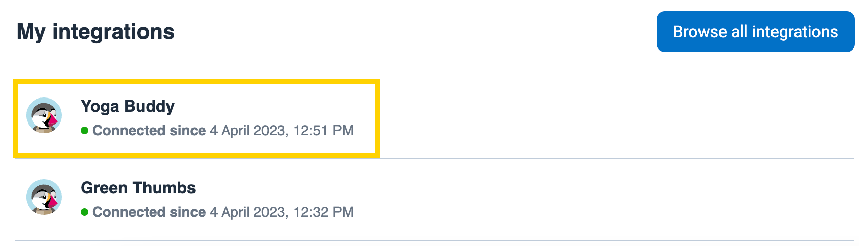
Task: Click the My integrations heading
Action: [95, 32]
